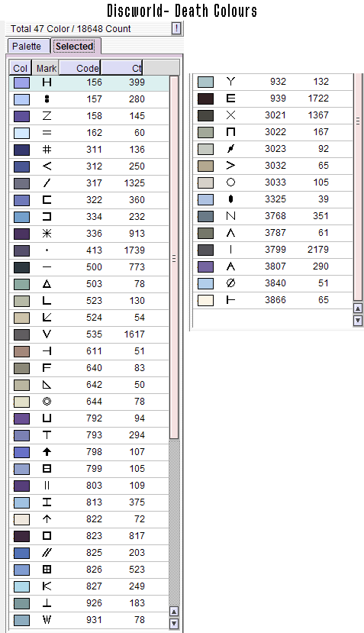Image resolution: width=364 pixels, height=633 pixels.
Task: Select code value 500
Action: pyautogui.click(x=94, y=267)
